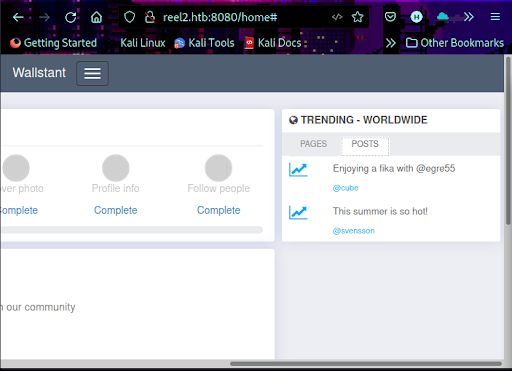Click the browser forward arrow

[x=44, y=17]
